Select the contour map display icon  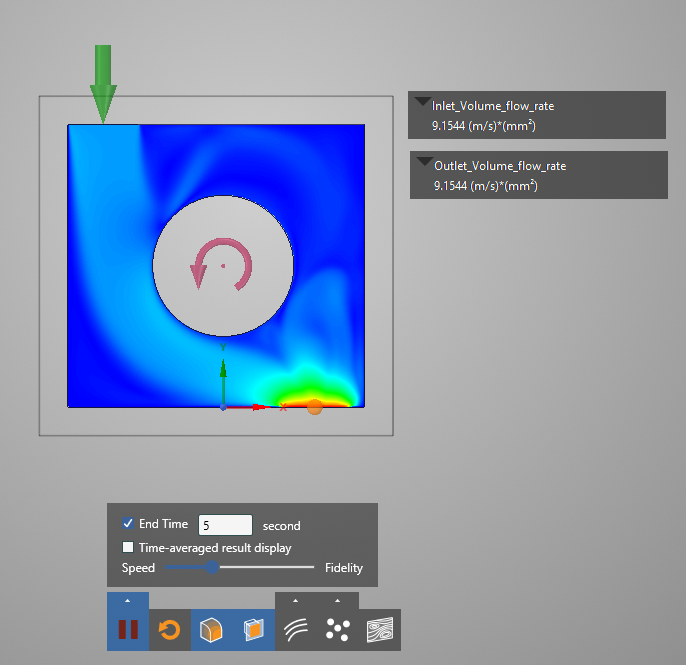point(380,630)
